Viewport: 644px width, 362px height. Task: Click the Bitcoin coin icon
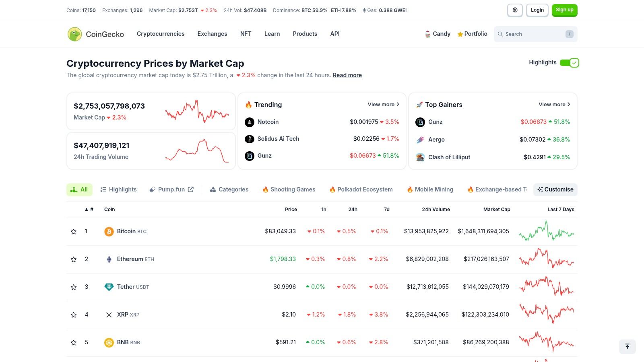109,232
